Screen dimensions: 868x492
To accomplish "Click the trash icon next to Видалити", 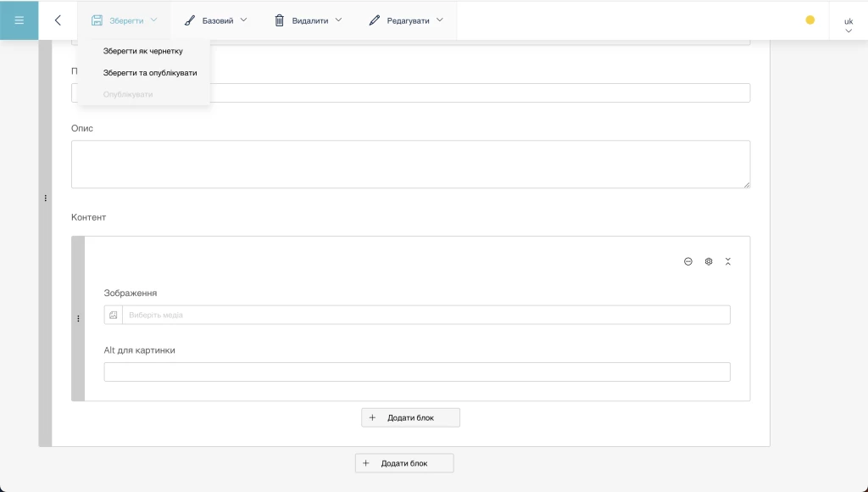I will 280,20.
